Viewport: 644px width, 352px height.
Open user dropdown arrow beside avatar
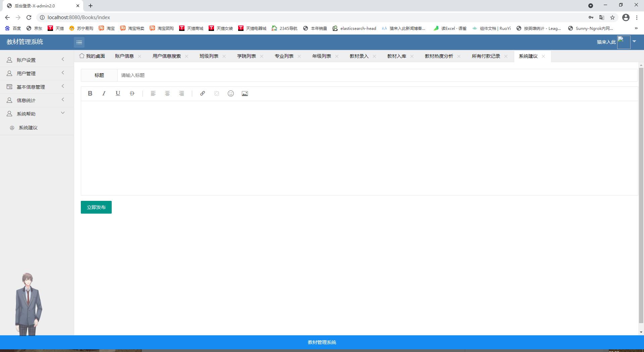[634, 41]
